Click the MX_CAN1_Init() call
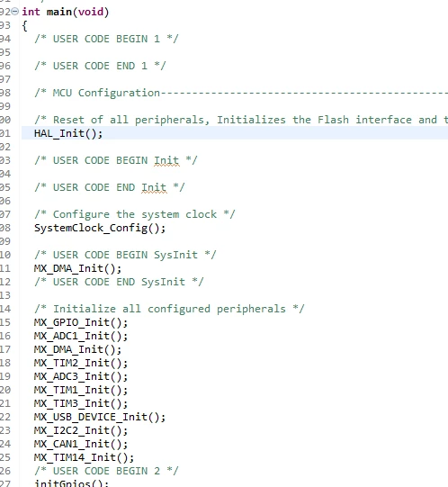This screenshot has width=448, height=487. pyautogui.click(x=81, y=444)
